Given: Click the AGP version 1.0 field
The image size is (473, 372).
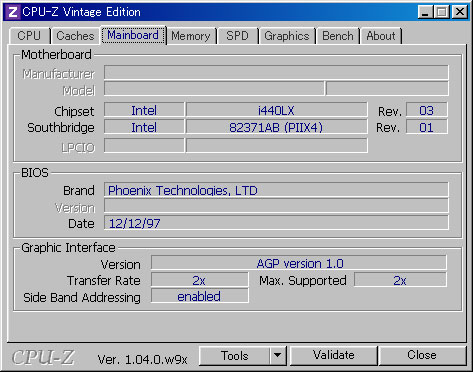Looking at the screenshot, I should pyautogui.click(x=299, y=263).
